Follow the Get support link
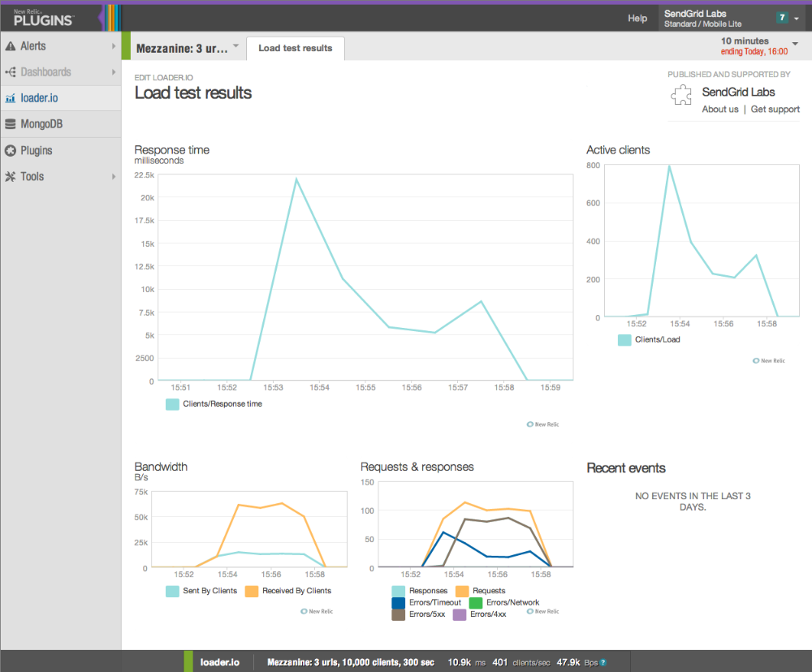This screenshot has width=812, height=672. pyautogui.click(x=775, y=110)
